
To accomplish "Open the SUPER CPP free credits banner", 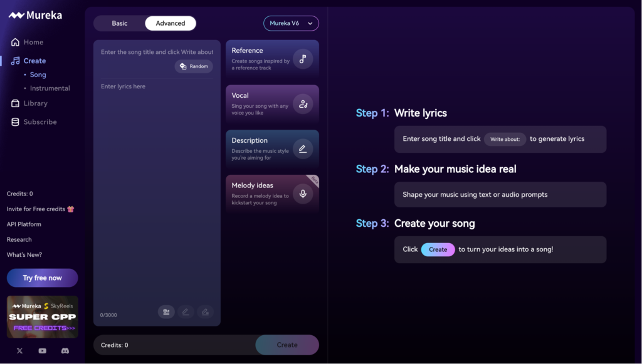I will pyautogui.click(x=42, y=317).
